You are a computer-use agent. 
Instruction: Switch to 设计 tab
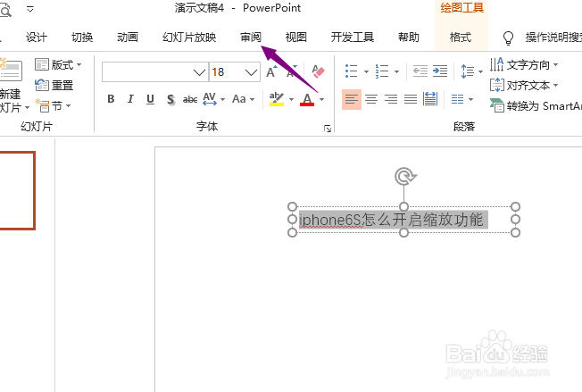pyautogui.click(x=37, y=38)
